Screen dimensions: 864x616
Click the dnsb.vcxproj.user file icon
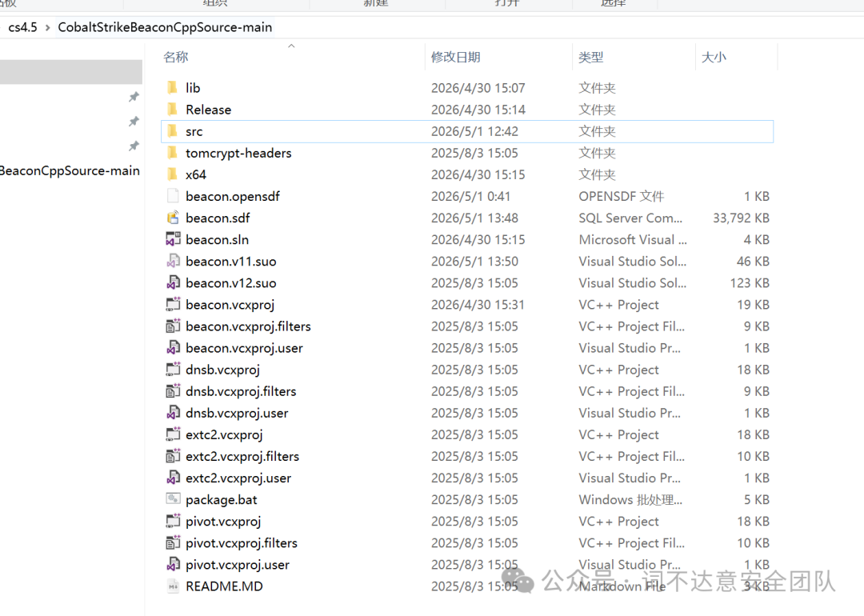tap(173, 413)
